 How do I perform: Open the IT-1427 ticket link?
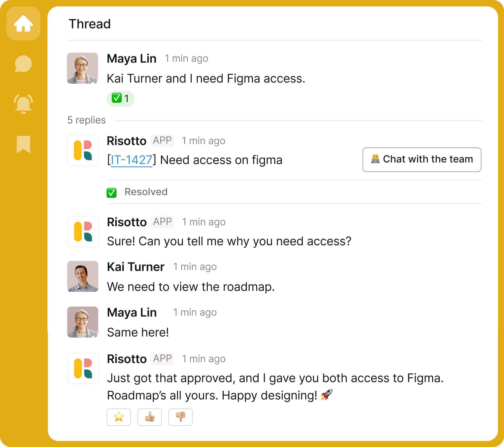click(x=131, y=160)
